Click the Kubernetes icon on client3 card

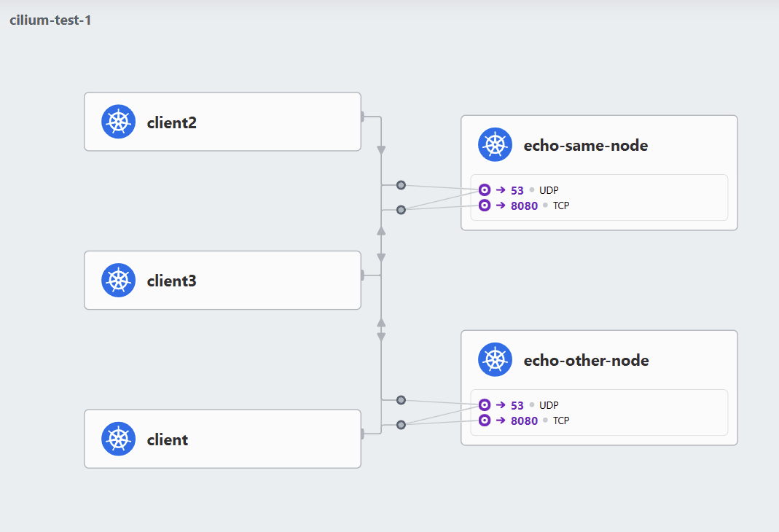[118, 281]
